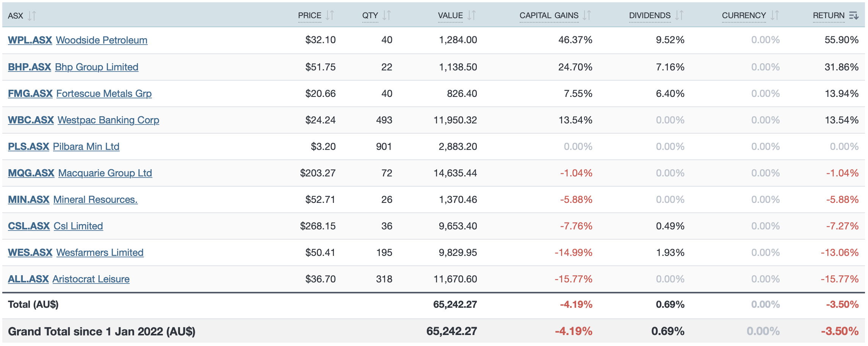The width and height of the screenshot is (868, 346).
Task: Click the CAPITAL GAINS header label
Action: click(x=549, y=16)
